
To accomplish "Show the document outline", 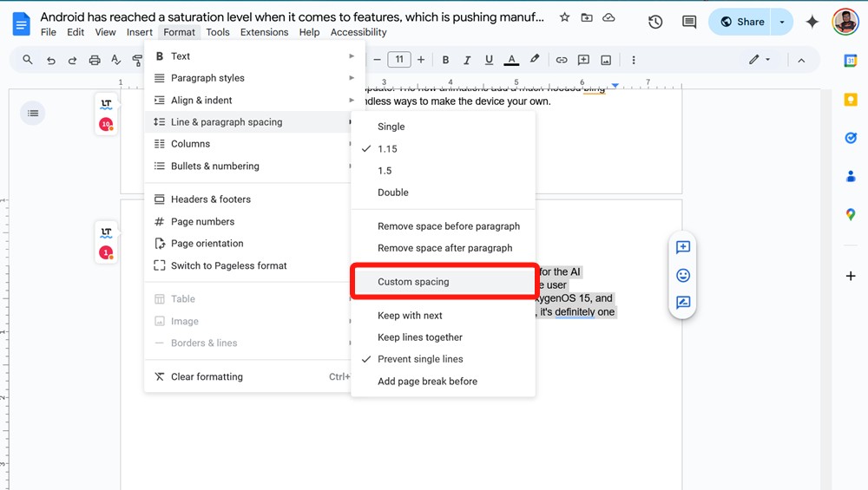I will tap(33, 113).
